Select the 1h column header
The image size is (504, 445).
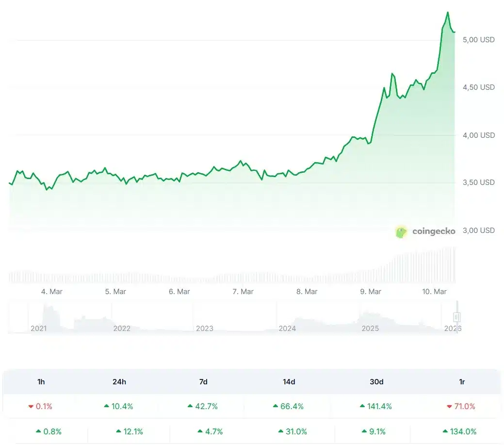[x=41, y=382]
